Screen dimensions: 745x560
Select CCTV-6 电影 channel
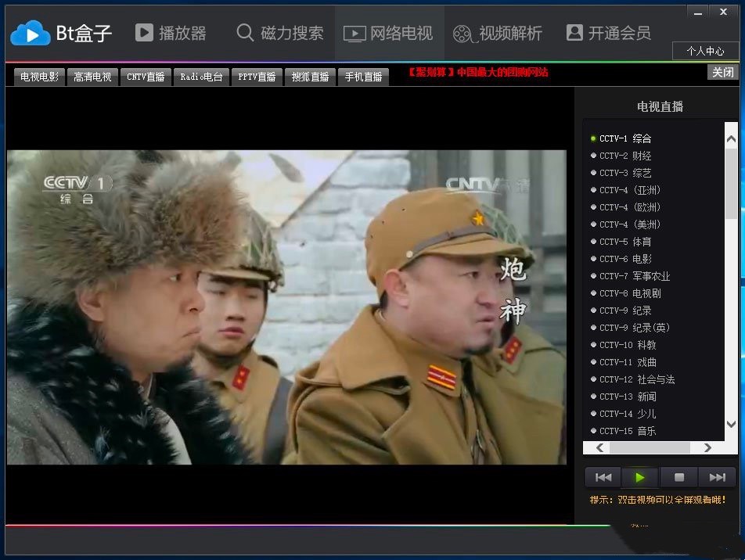(x=625, y=259)
